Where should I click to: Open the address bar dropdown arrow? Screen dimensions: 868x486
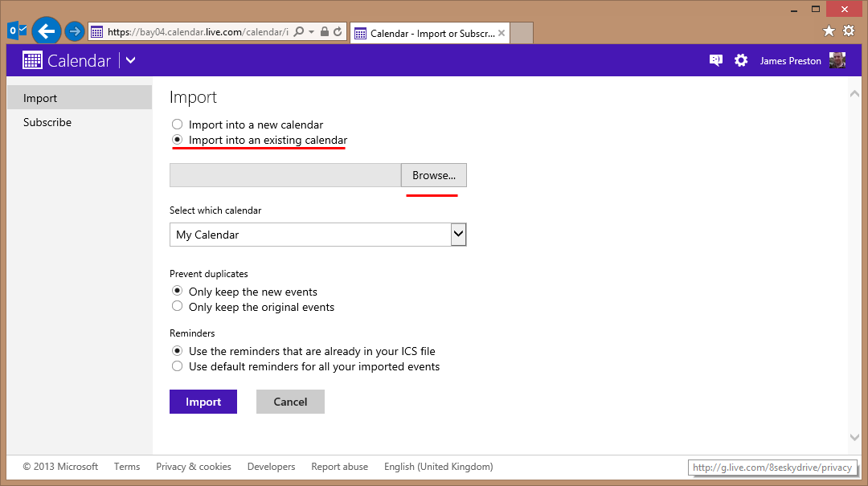[311, 32]
